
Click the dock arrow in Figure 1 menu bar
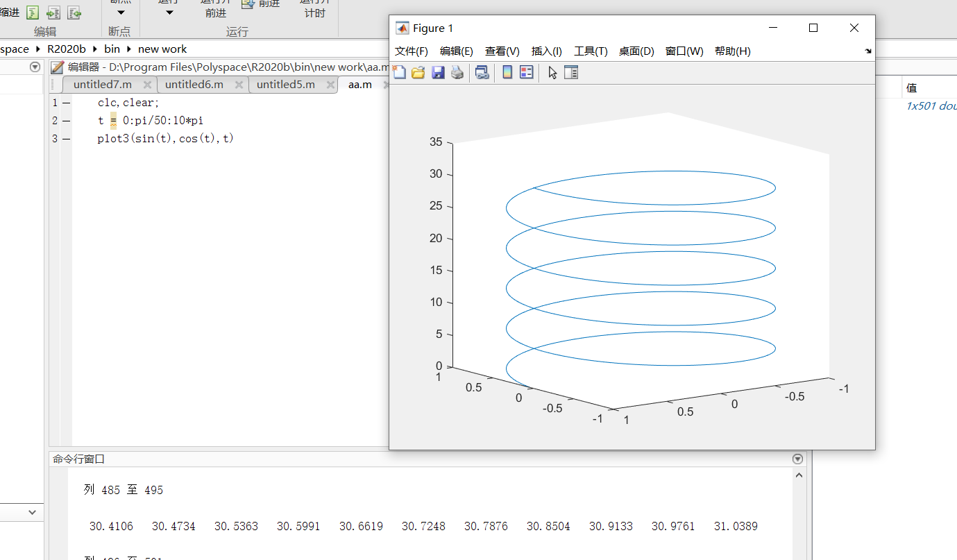tap(867, 51)
